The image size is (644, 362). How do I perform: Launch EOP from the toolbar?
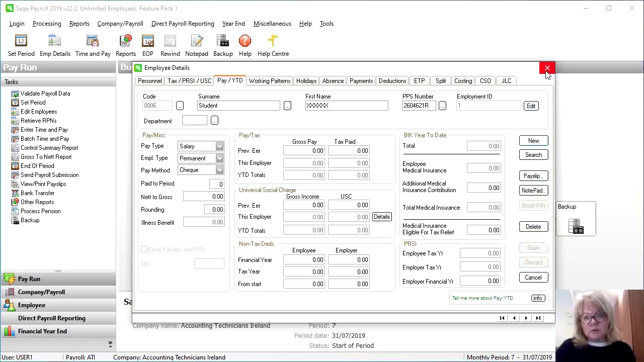tap(148, 46)
